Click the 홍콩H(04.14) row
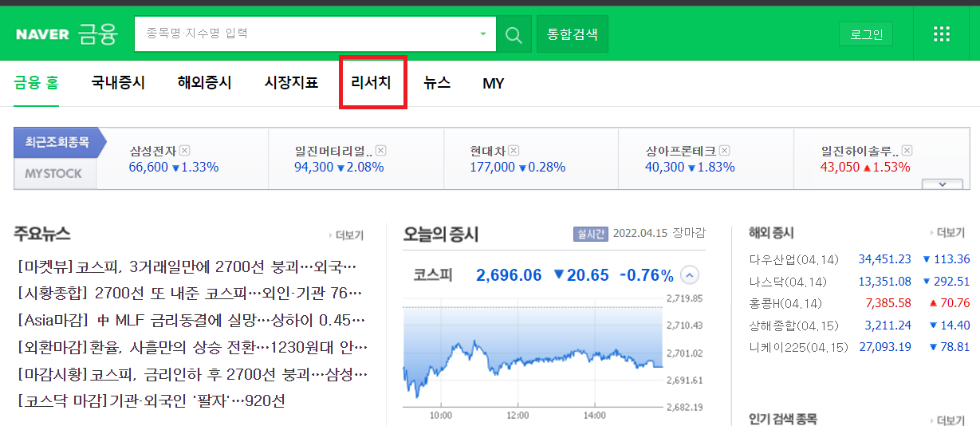Image resolution: width=980 pixels, height=430 pixels. pyautogui.click(x=860, y=303)
